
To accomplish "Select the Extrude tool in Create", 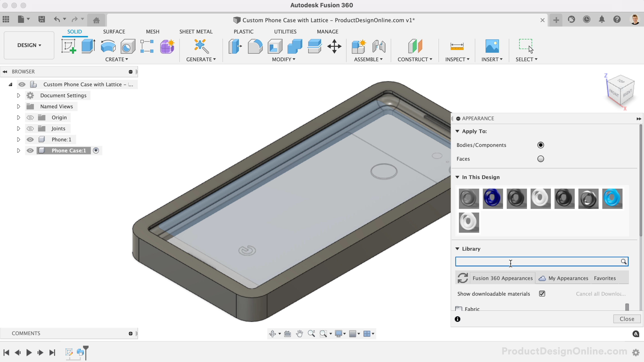I will (88, 46).
